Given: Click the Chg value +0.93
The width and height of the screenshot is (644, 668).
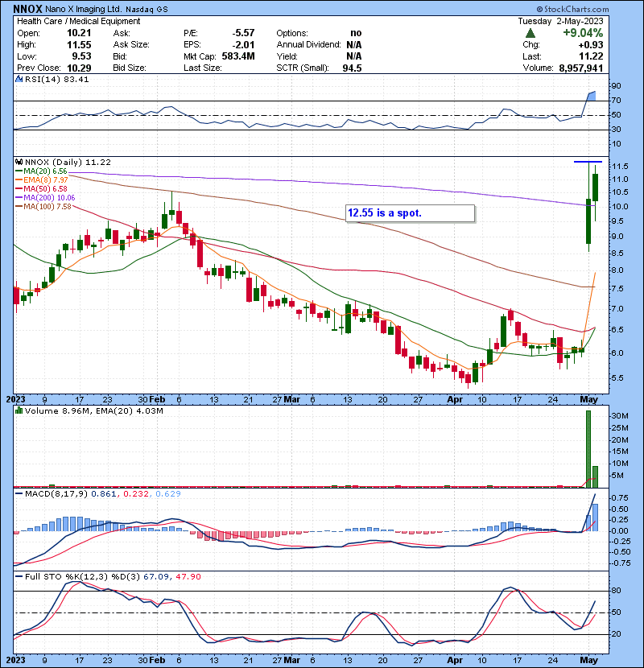Looking at the screenshot, I should 591,45.
